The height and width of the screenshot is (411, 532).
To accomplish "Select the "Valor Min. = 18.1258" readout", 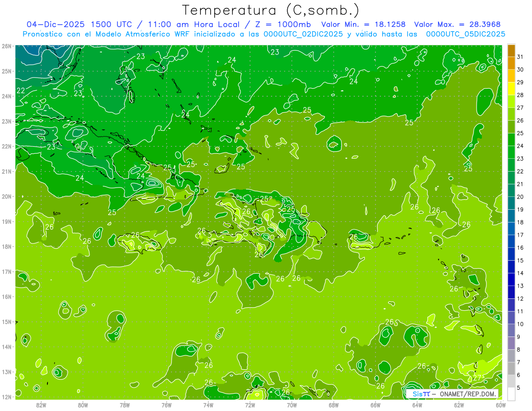I will click(364, 24).
